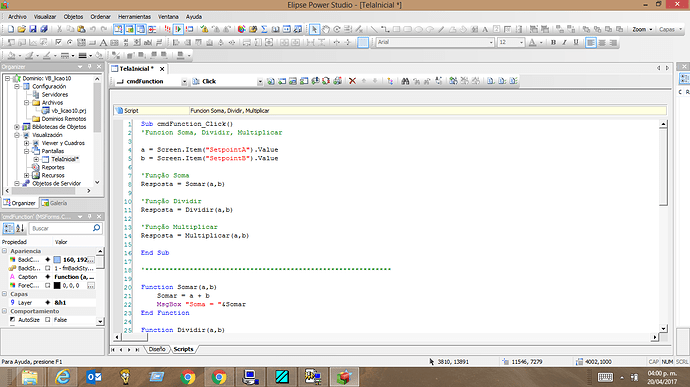
Task: Click the blue Sigma icon in the toolbar
Action: pyautogui.click(x=264, y=29)
